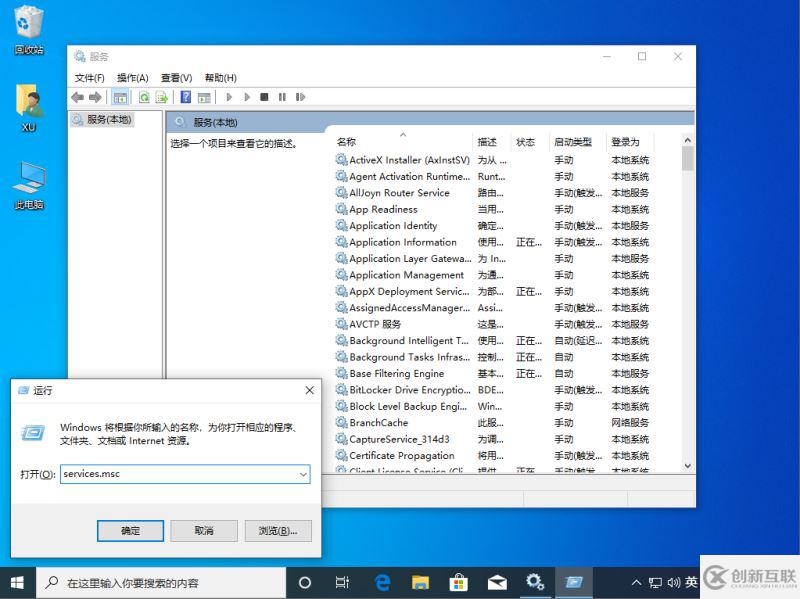Open the 文件(F) menu

pos(89,78)
